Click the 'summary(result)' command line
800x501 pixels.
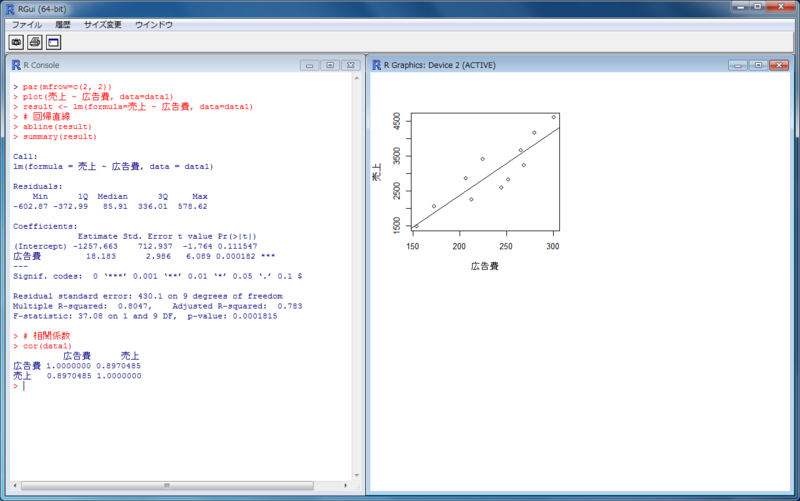(55, 137)
